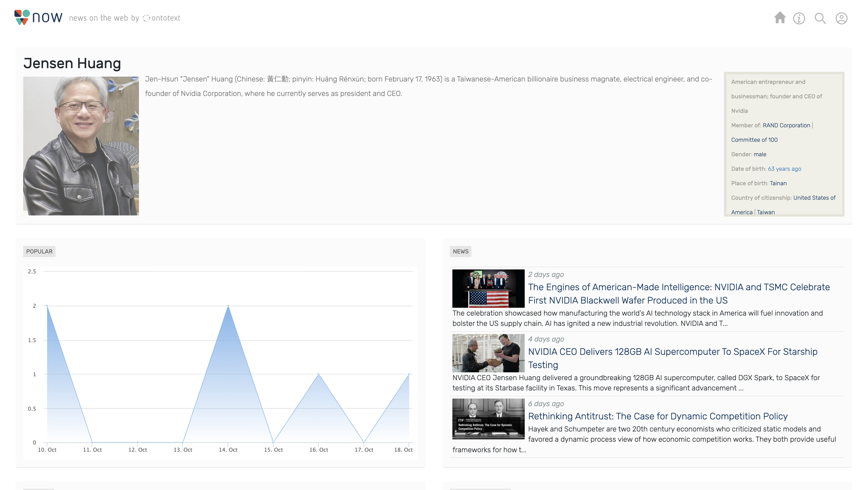Click the Tainan birthplace link
This screenshot has width=868, height=490.
pos(778,183)
